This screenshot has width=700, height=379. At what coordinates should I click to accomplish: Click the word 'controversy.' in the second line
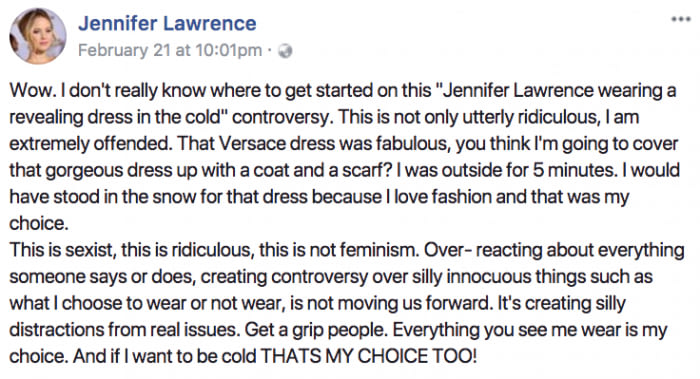[283, 117]
